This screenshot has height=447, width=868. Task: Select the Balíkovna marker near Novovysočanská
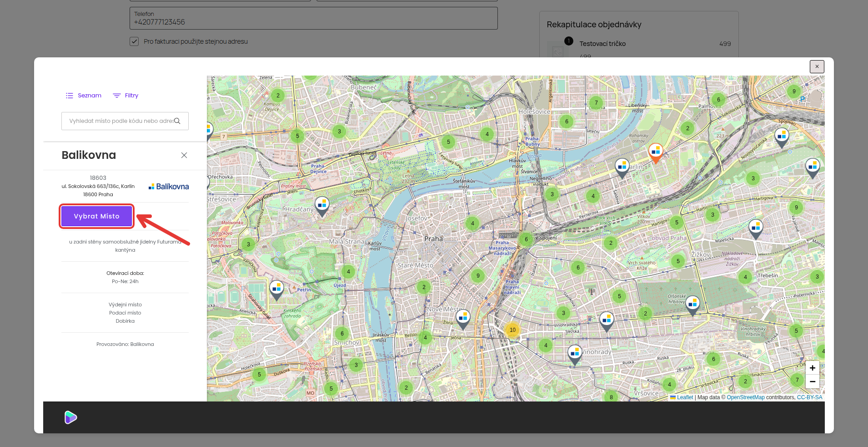pyautogui.click(x=782, y=137)
